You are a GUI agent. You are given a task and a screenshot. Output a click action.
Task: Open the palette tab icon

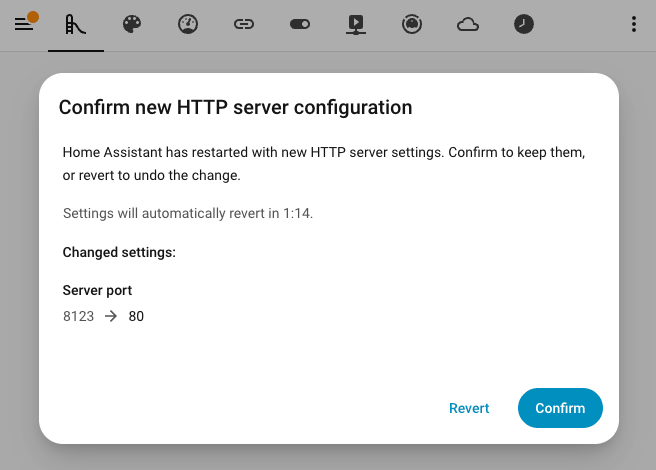tap(132, 24)
